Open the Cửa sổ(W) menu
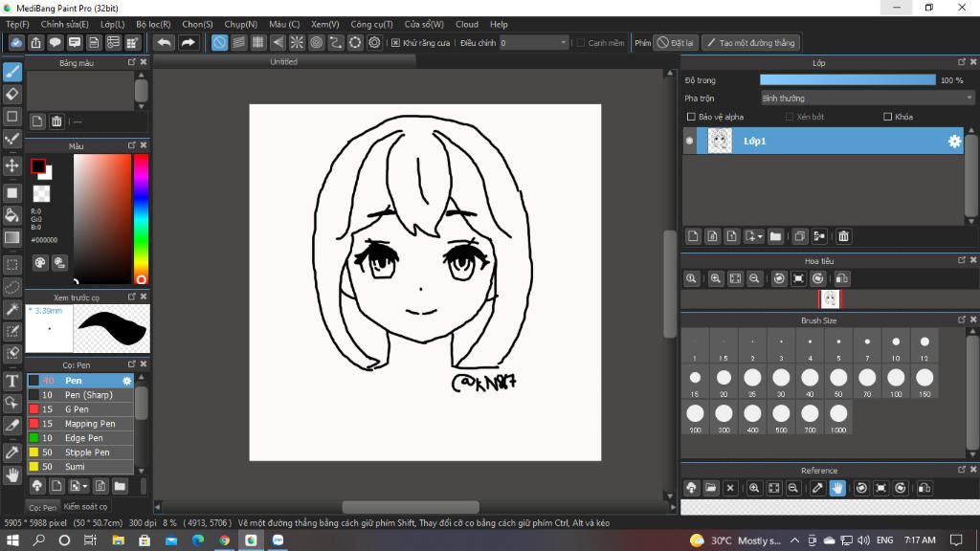The height and width of the screenshot is (551, 980). click(x=424, y=24)
